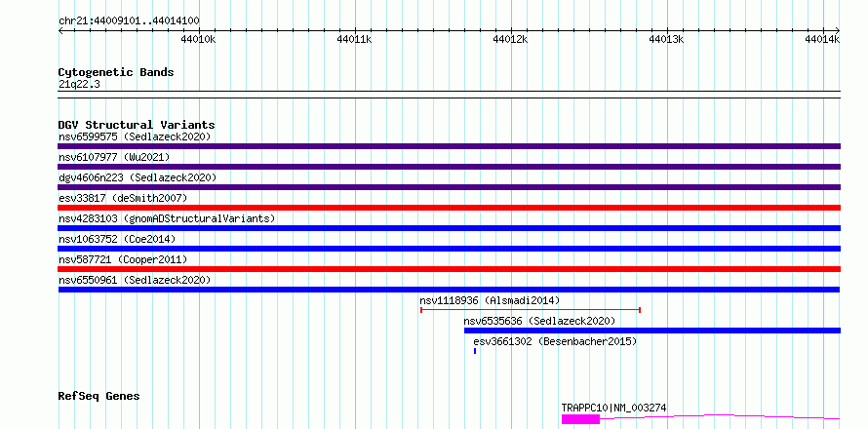Open the nsv6550961 (Sedlazeck2020) label
Screen dimensions: 868x429
click(135, 280)
